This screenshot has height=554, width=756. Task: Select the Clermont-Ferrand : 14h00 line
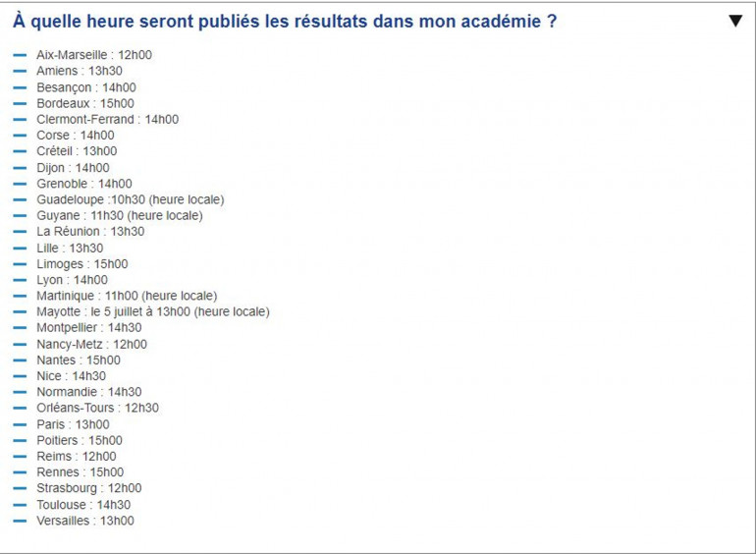[x=108, y=119]
